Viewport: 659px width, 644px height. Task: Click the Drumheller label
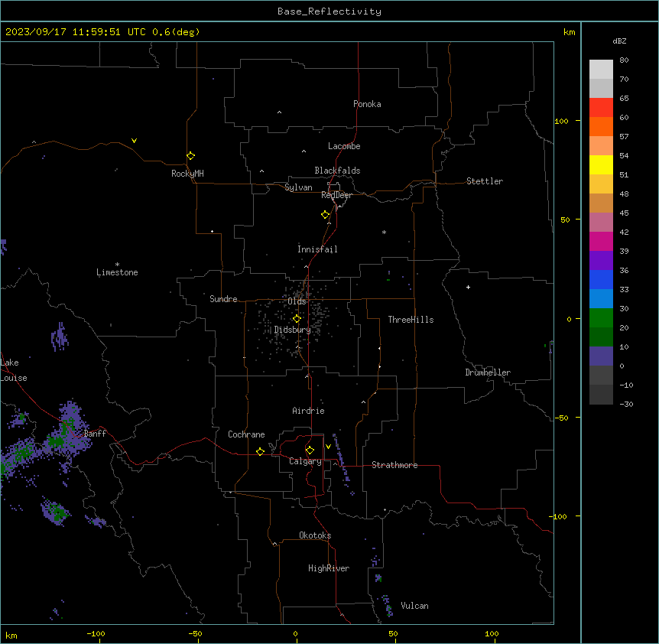(x=488, y=372)
